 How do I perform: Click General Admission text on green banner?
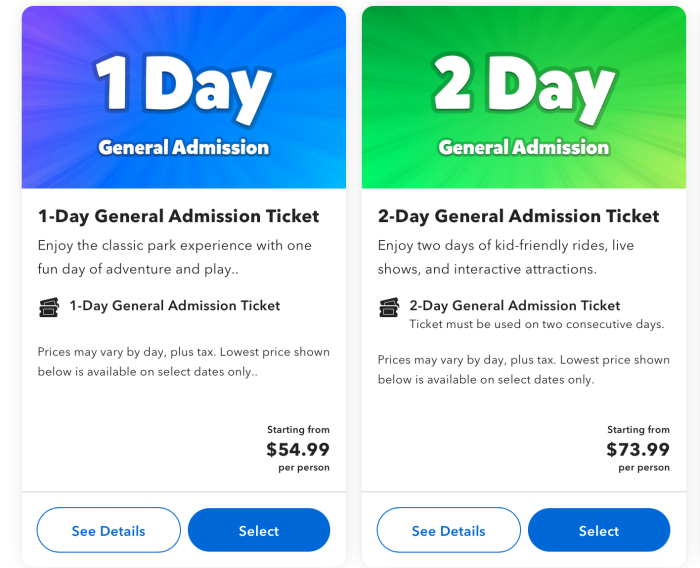(524, 147)
